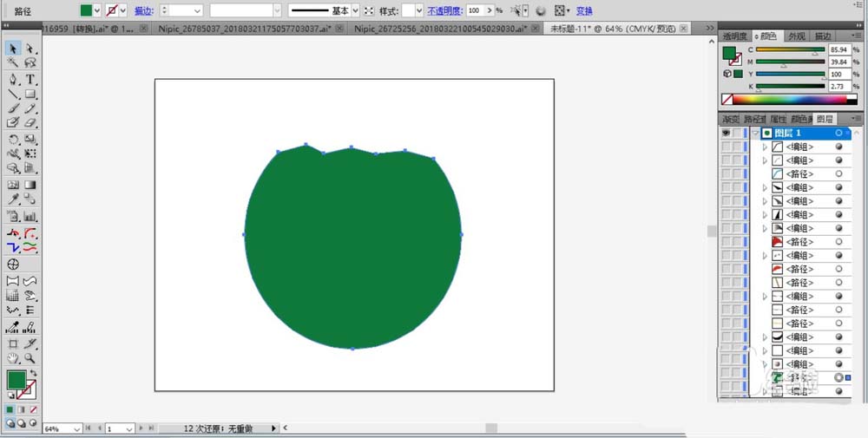
Task: Select the Paintbrush tool
Action: (13, 108)
